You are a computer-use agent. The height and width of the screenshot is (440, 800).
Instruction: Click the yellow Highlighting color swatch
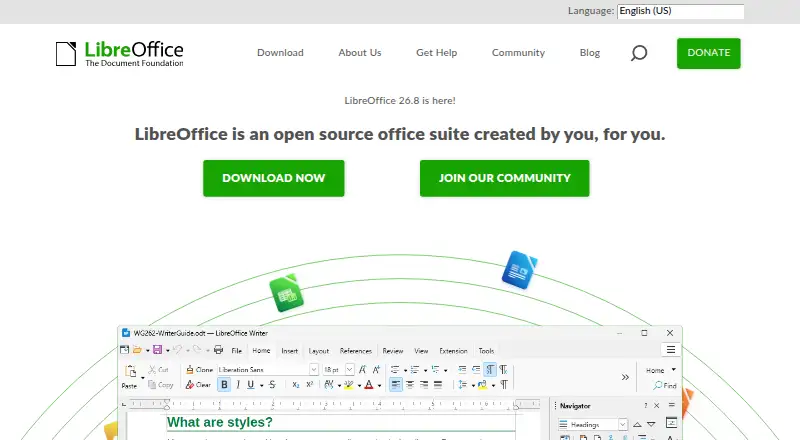pos(349,385)
